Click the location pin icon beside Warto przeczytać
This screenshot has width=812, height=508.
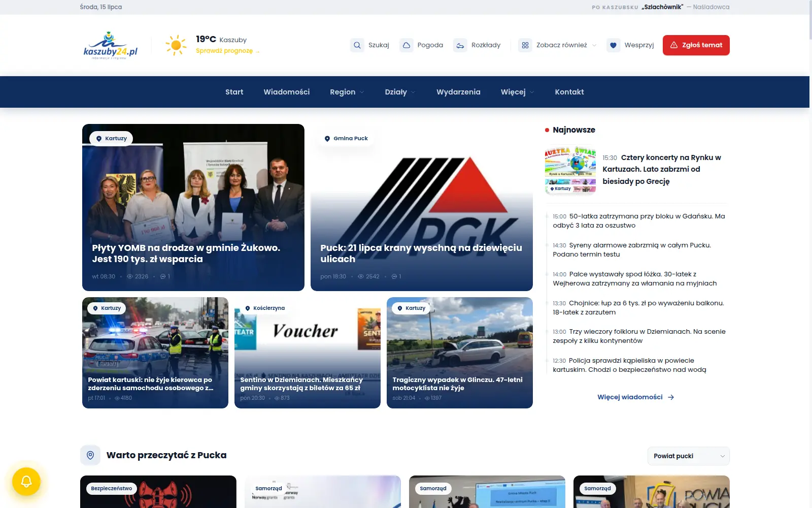[x=90, y=455]
